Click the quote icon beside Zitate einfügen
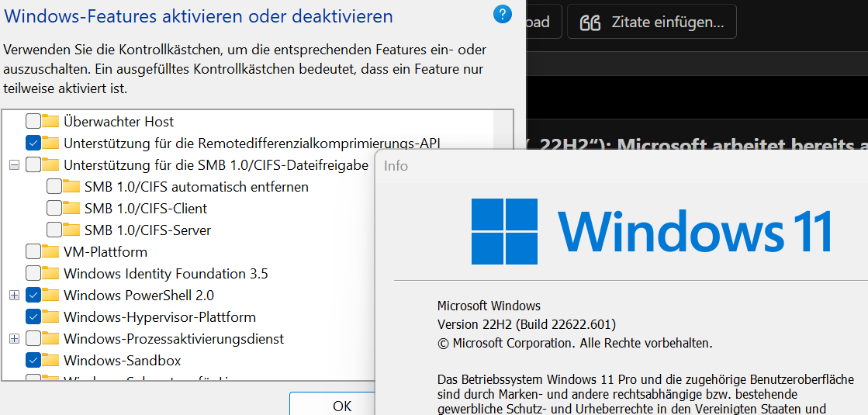Image resolution: width=868 pixels, height=415 pixels. 590,22
